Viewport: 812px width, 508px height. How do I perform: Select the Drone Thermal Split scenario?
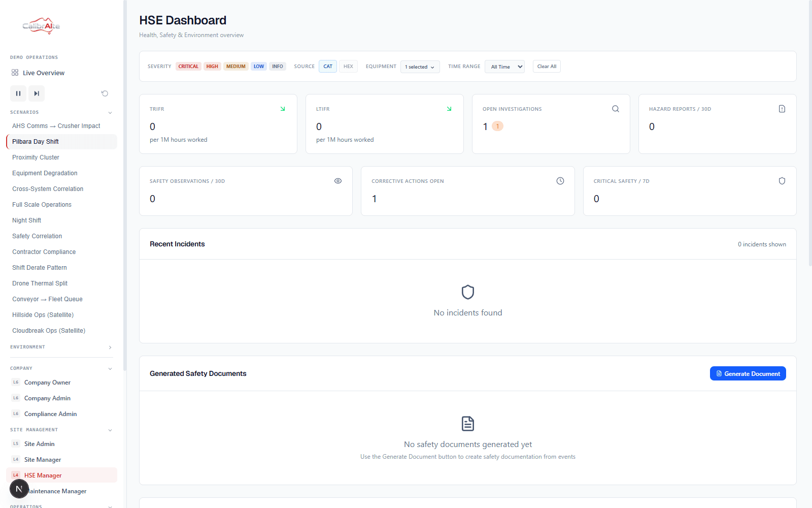pyautogui.click(x=61, y=283)
